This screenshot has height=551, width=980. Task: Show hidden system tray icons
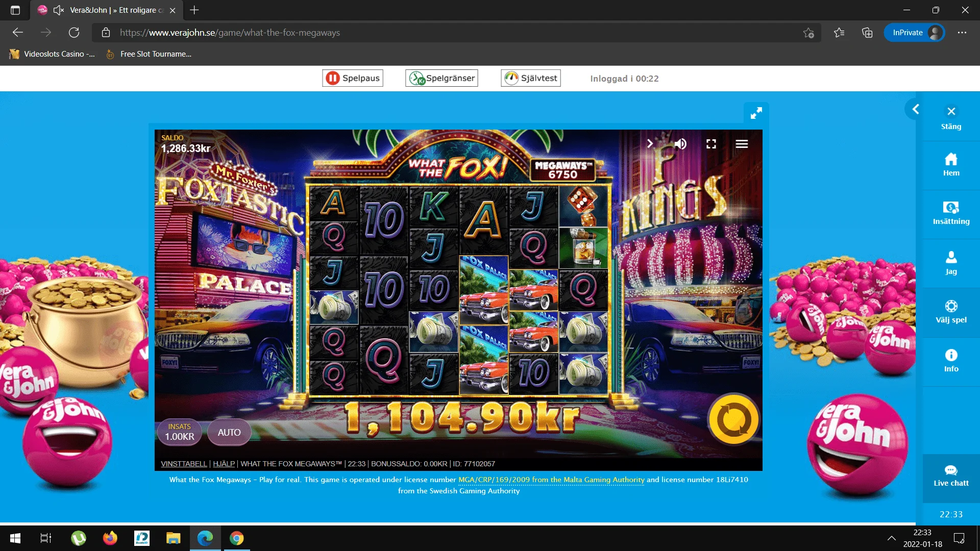(892, 538)
